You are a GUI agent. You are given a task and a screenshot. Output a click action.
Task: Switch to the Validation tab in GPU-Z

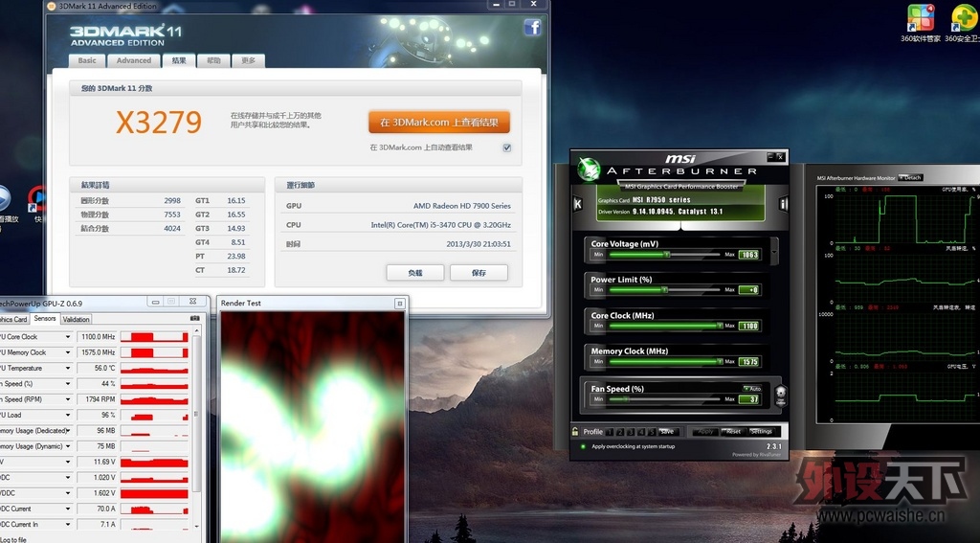[77, 320]
